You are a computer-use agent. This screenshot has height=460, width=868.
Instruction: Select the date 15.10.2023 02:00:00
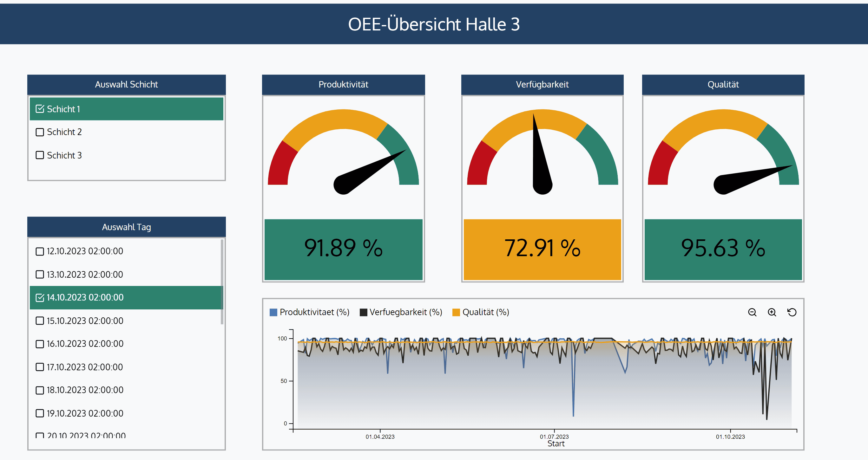[40, 321]
